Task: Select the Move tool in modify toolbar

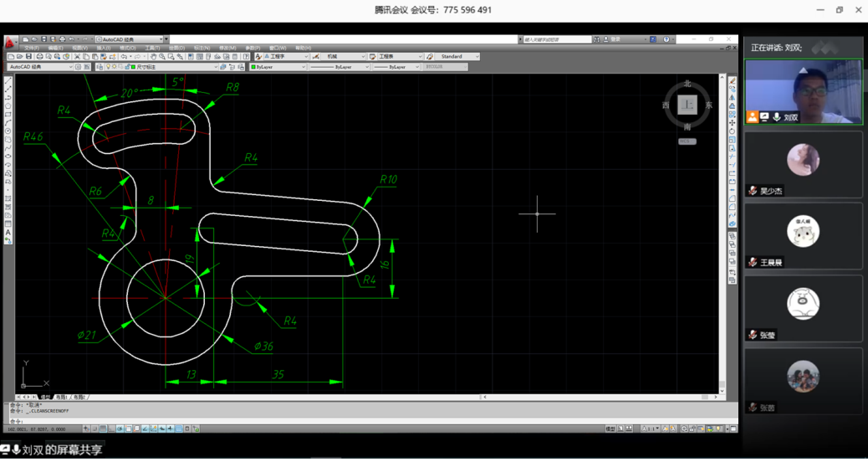Action: point(733,123)
